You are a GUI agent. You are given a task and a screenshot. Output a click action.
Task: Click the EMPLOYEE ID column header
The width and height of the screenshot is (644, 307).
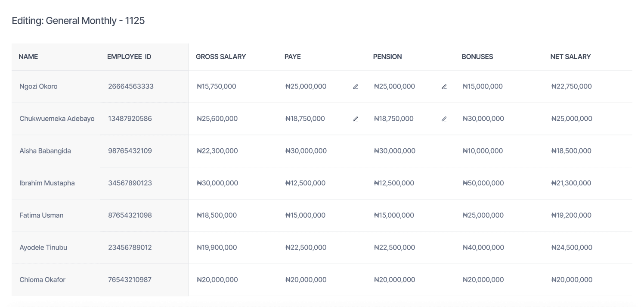(x=129, y=56)
